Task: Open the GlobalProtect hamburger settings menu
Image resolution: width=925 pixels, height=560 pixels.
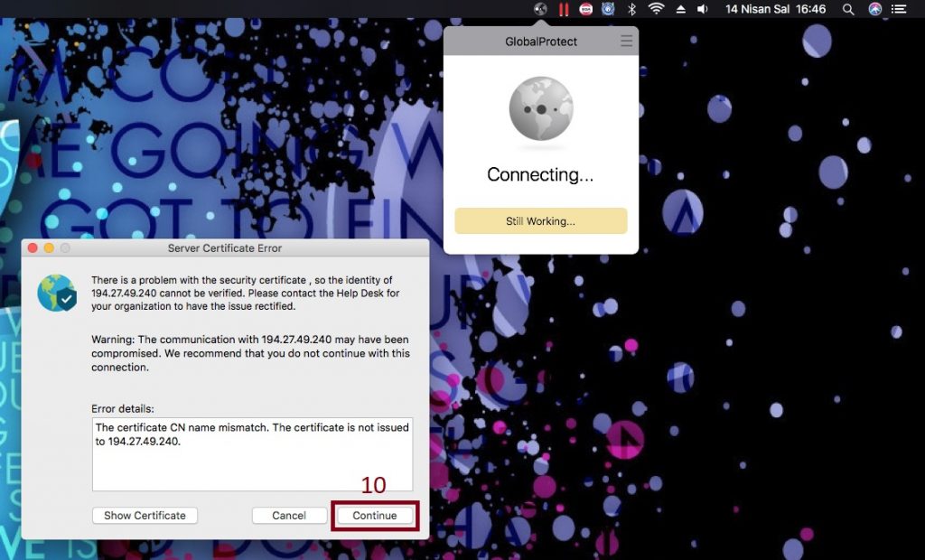Action: (x=627, y=42)
